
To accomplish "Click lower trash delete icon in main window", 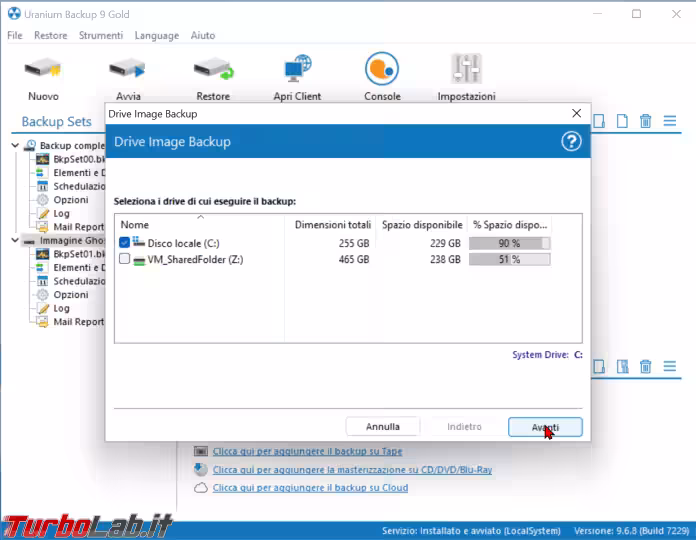I will click(x=645, y=367).
